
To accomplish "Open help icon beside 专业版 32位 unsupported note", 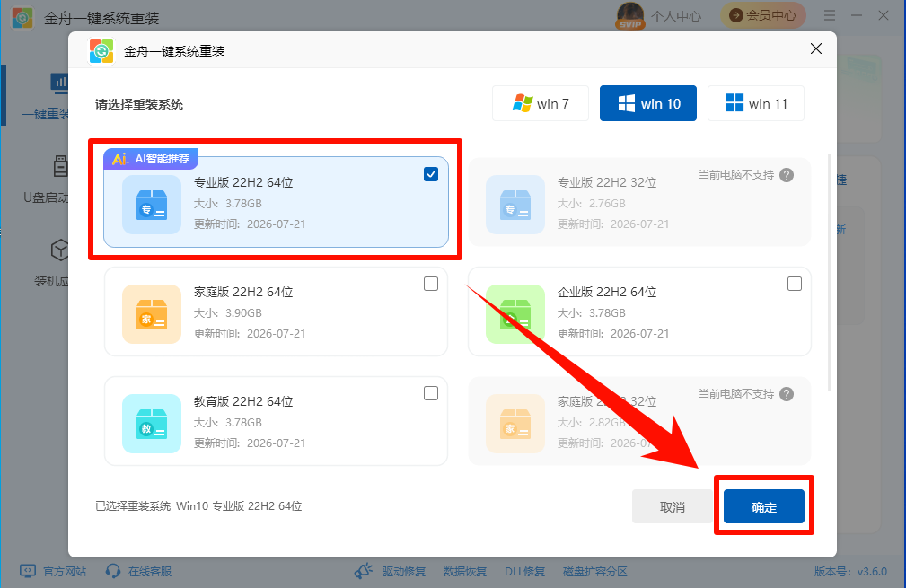I will (787, 175).
